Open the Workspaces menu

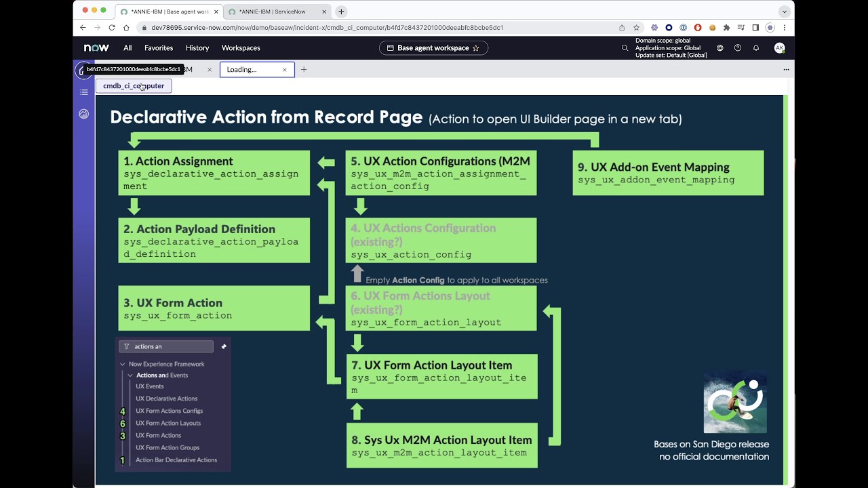coord(241,48)
